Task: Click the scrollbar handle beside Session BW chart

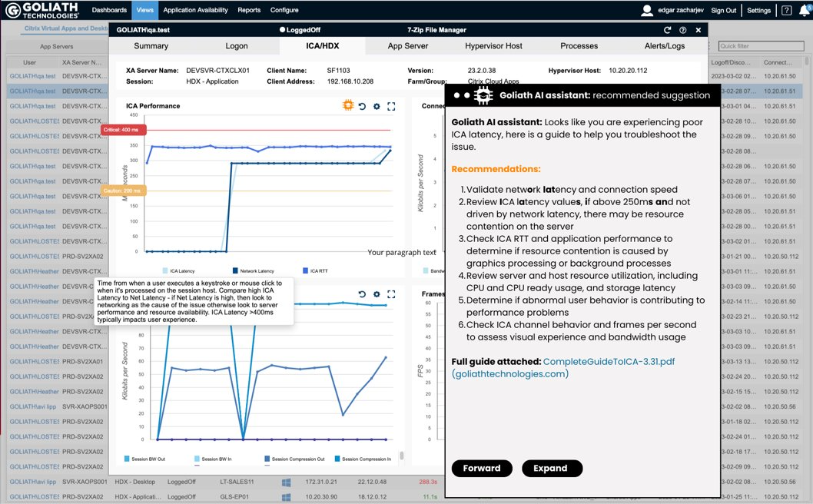Action: (x=401, y=456)
